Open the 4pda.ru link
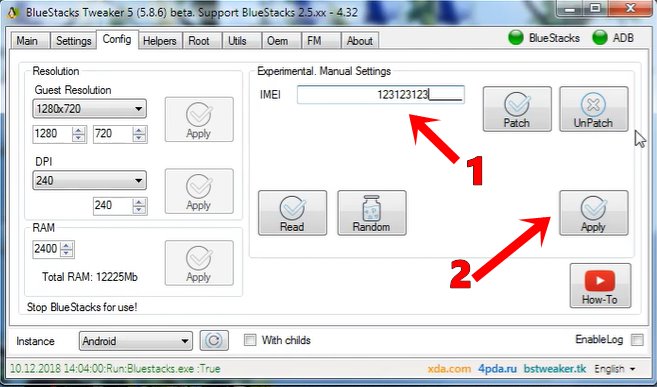The width and height of the screenshot is (657, 387). point(497,369)
